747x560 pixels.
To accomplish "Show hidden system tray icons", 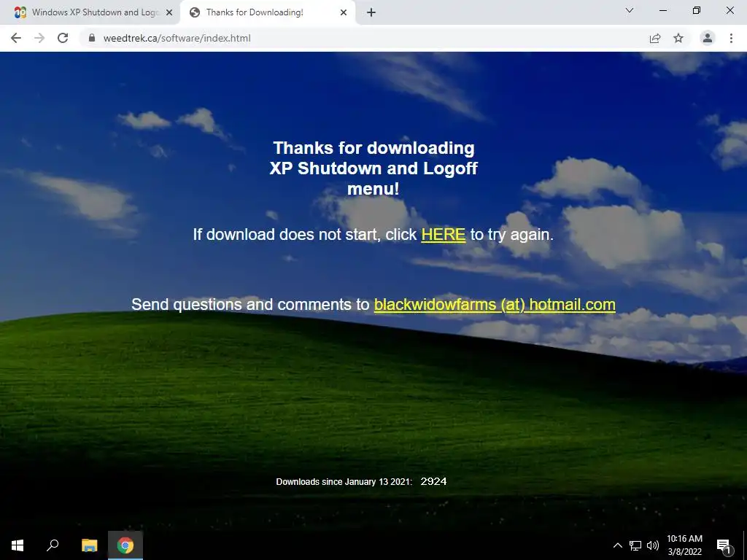I will point(617,545).
